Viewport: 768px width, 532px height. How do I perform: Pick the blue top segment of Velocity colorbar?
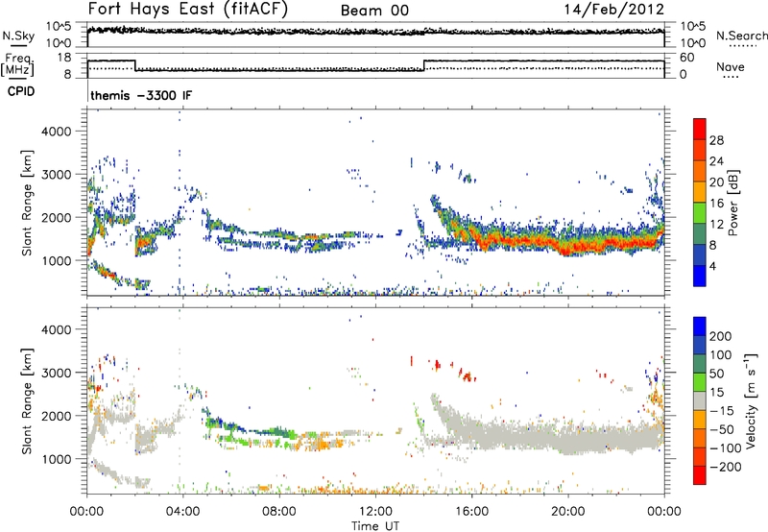pyautogui.click(x=700, y=326)
